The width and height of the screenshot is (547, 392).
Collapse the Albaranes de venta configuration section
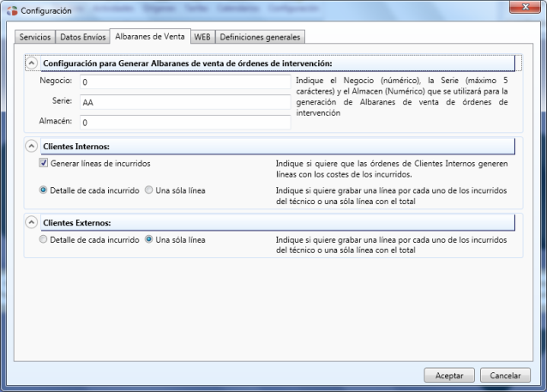[32, 63]
